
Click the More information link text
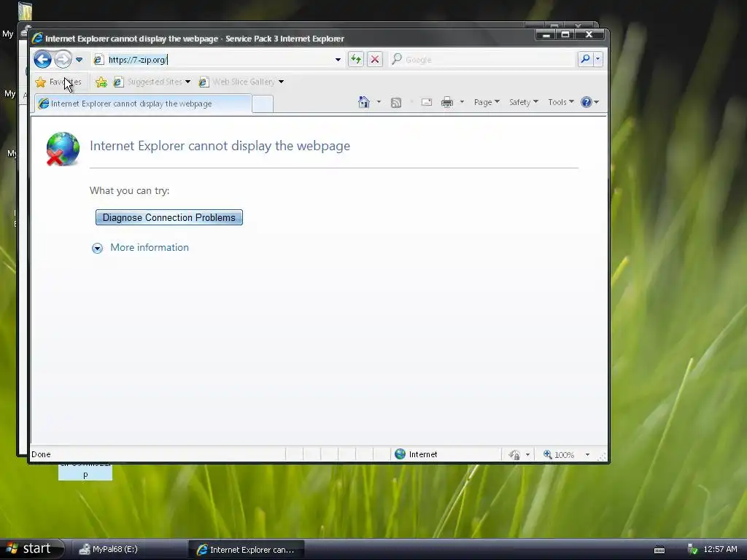click(x=150, y=248)
